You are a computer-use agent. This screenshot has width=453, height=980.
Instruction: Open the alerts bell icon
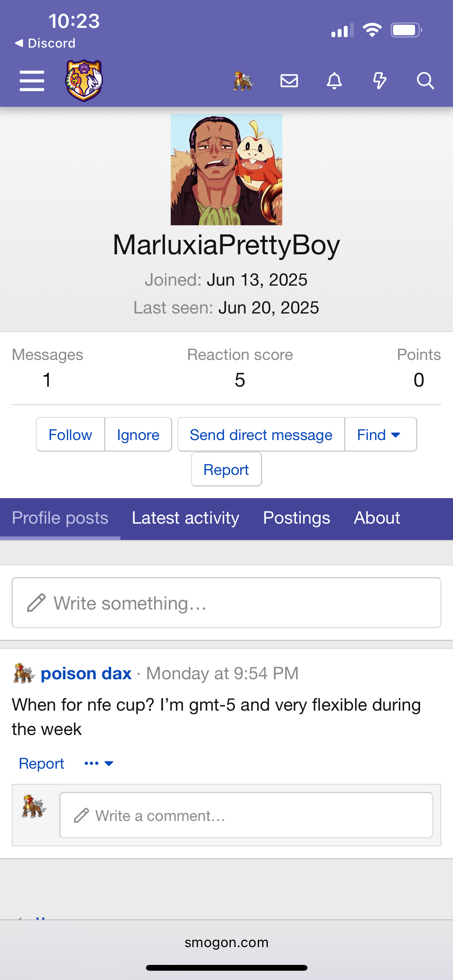pyautogui.click(x=335, y=81)
